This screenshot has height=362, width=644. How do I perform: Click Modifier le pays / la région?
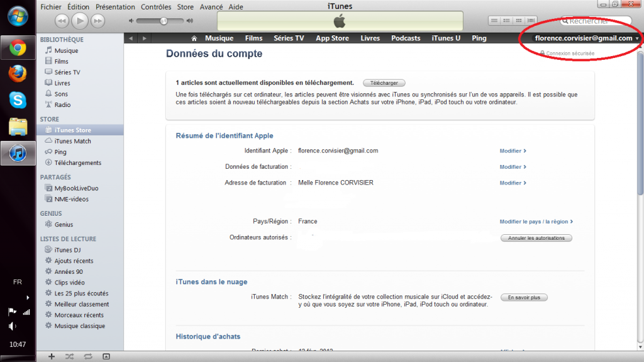coord(536,222)
